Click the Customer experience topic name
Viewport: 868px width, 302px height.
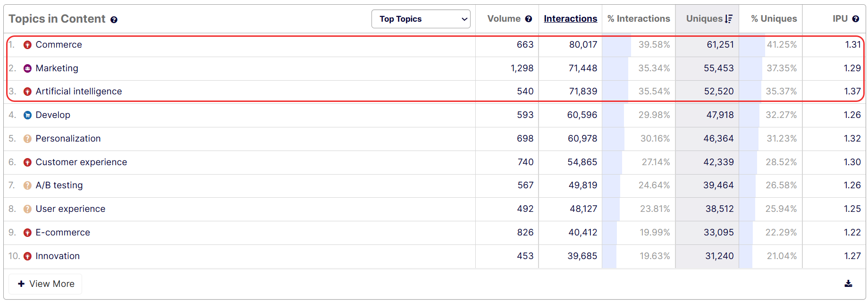pyautogui.click(x=81, y=162)
